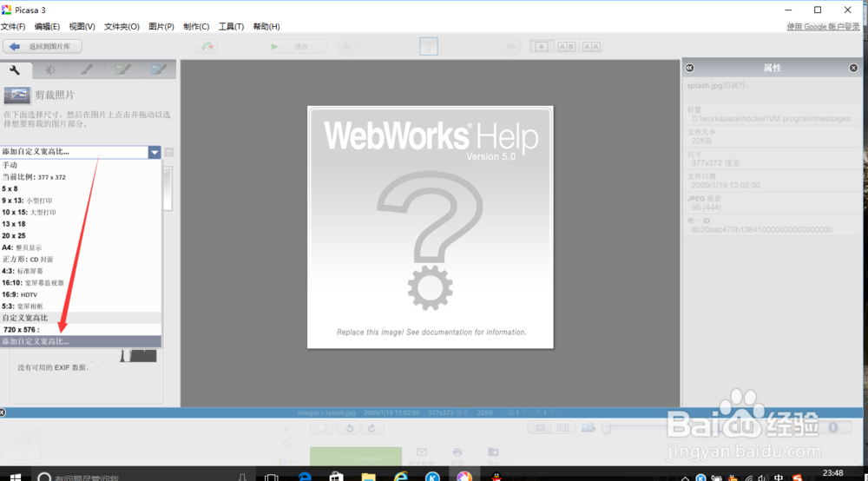Image resolution: width=868 pixels, height=481 pixels.
Task: Open the commonly needed fixes wrench tab
Action: [x=15, y=69]
